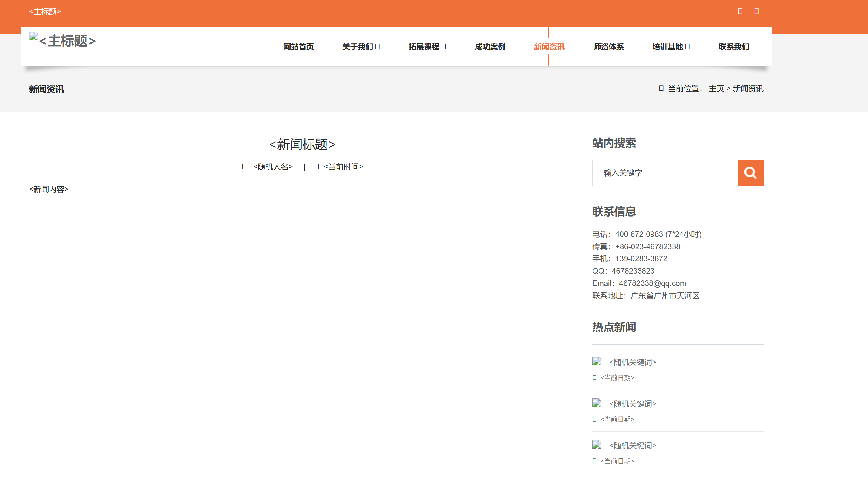Image resolution: width=868 pixels, height=486 pixels.
Task: Go to the 网站首页 menu item
Action: click(298, 47)
